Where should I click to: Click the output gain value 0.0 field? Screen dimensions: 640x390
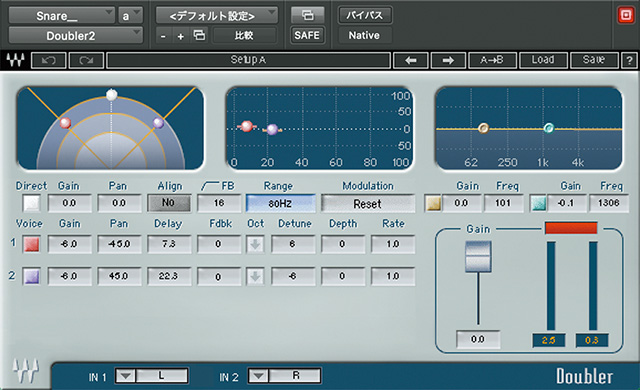point(478,339)
